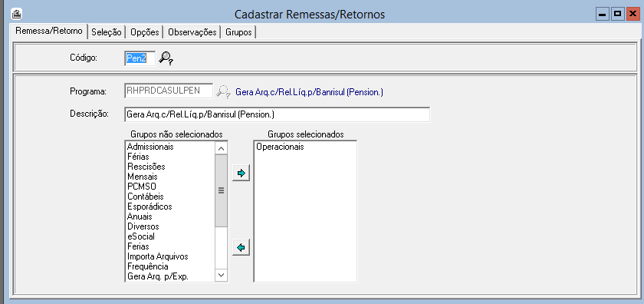Image resolution: width=644 pixels, height=304 pixels.
Task: Click the blue program description text
Action: (x=309, y=91)
